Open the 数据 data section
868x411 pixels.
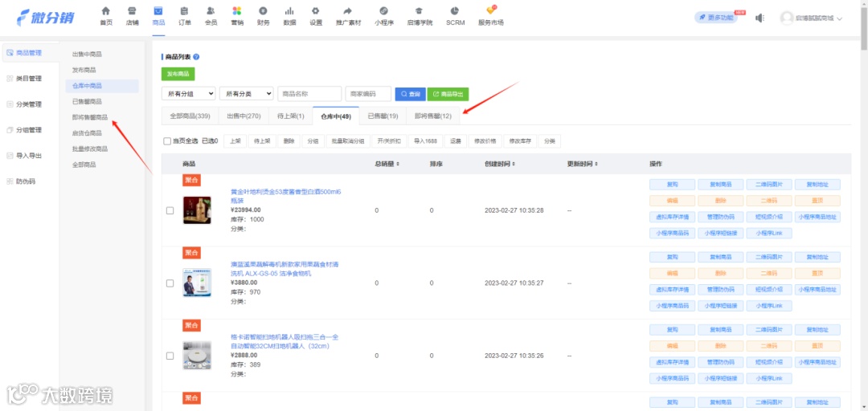tap(289, 17)
